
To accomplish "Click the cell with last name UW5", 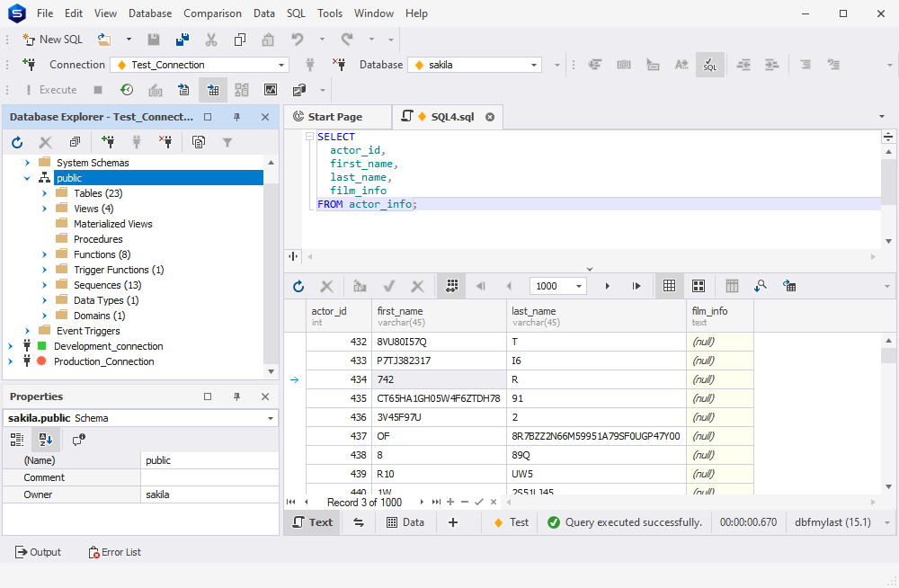I will click(596, 474).
